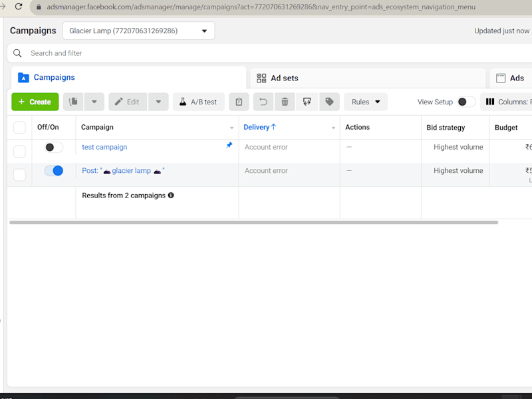Check the test campaign row checkbox

[x=19, y=152]
